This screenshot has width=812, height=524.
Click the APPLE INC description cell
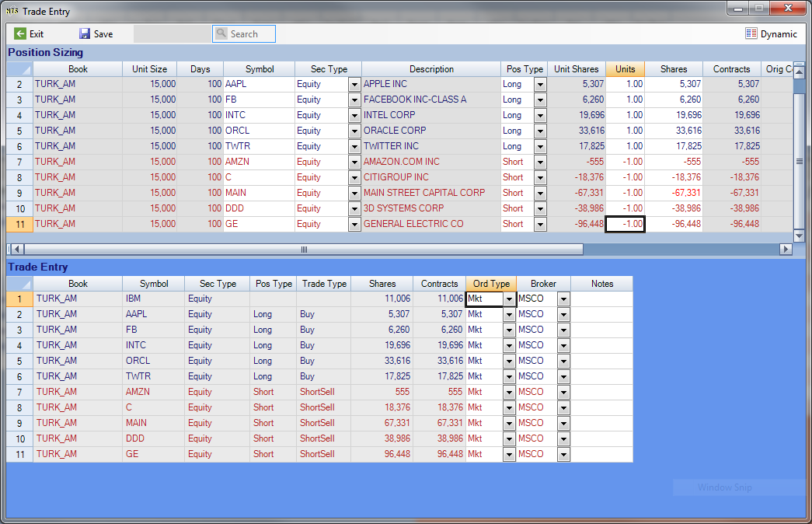(430, 84)
